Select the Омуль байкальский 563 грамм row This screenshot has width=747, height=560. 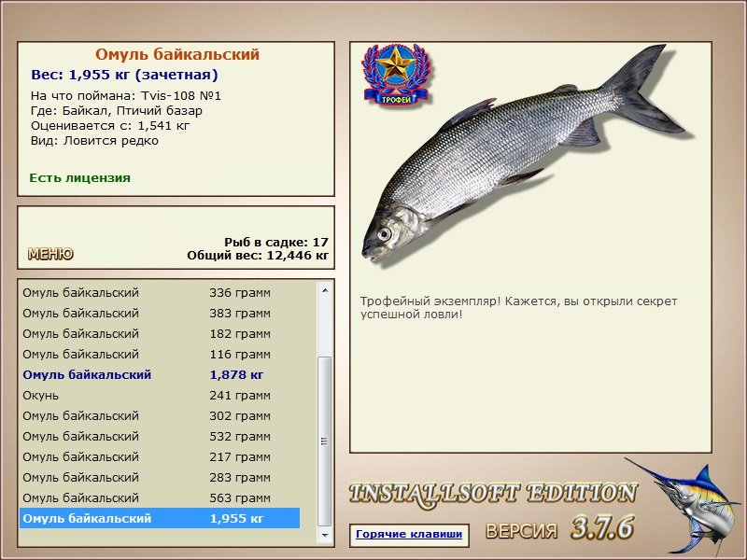tap(160, 497)
